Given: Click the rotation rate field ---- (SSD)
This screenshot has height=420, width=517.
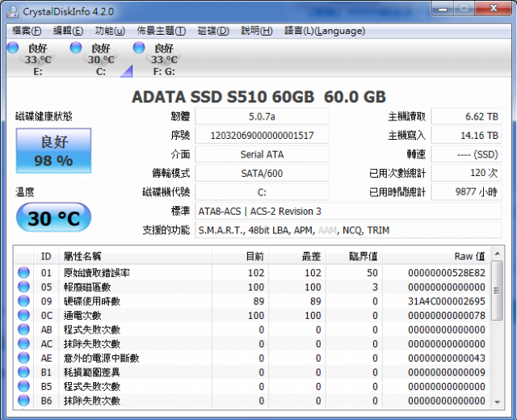Looking at the screenshot, I should click(x=466, y=154).
